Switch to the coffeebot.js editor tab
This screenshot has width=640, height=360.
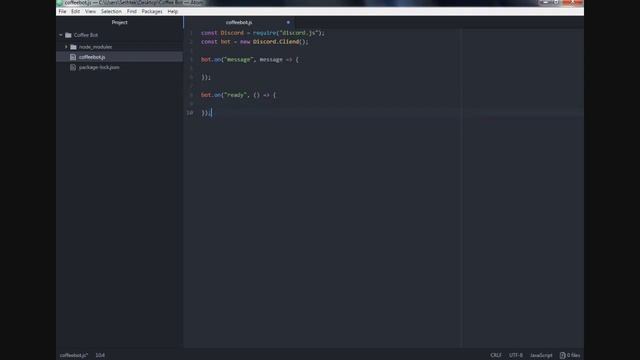click(239, 22)
